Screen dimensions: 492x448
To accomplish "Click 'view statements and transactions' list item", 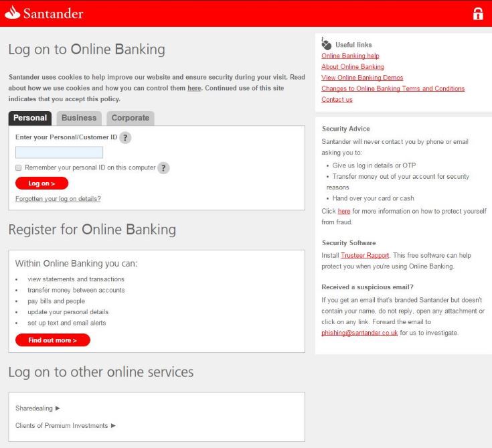I will coord(76,279).
